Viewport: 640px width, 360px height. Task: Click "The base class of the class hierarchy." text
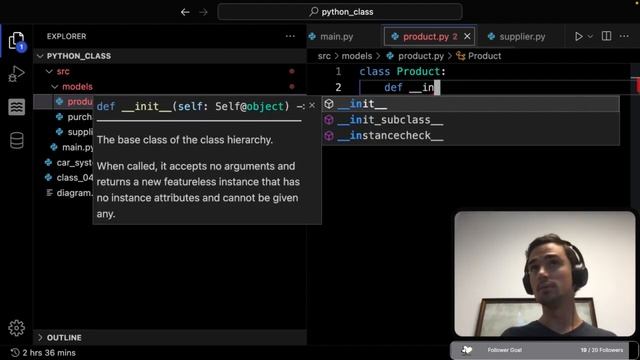point(184,140)
